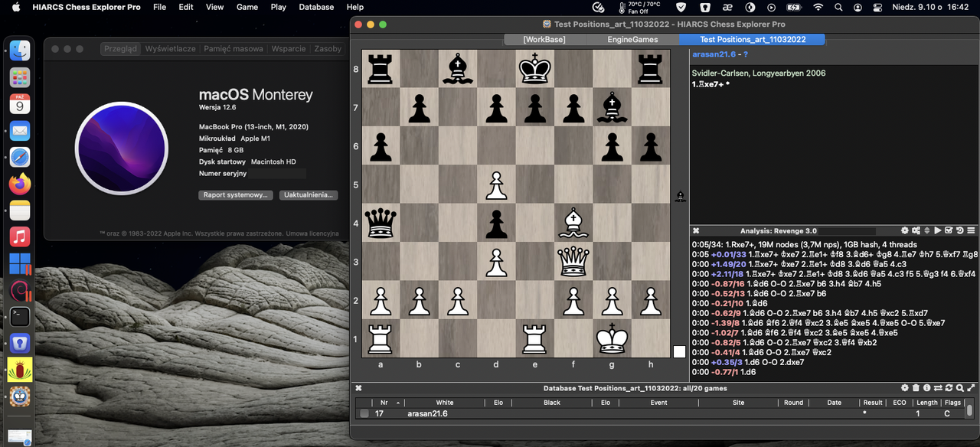Open the Play menu
The image size is (980, 447).
[279, 7]
